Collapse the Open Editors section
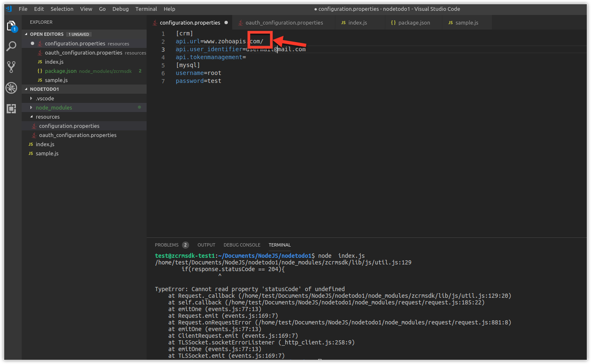Image resolution: width=591 pixels, height=364 pixels. [26, 34]
